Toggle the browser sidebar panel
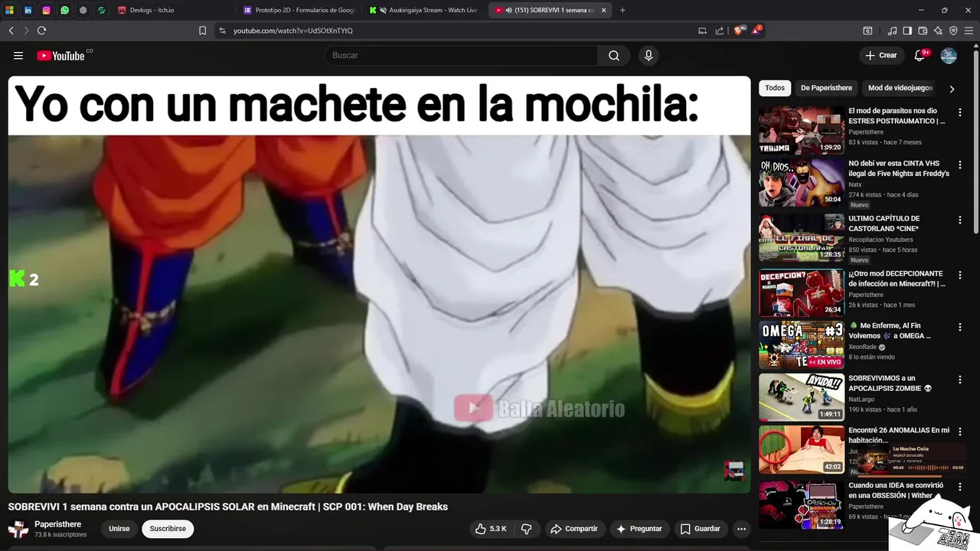The image size is (980, 551). [907, 31]
